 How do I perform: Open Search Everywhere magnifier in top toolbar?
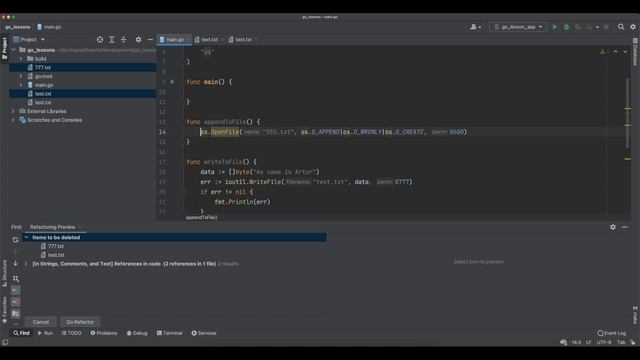pyautogui.click(x=621, y=27)
